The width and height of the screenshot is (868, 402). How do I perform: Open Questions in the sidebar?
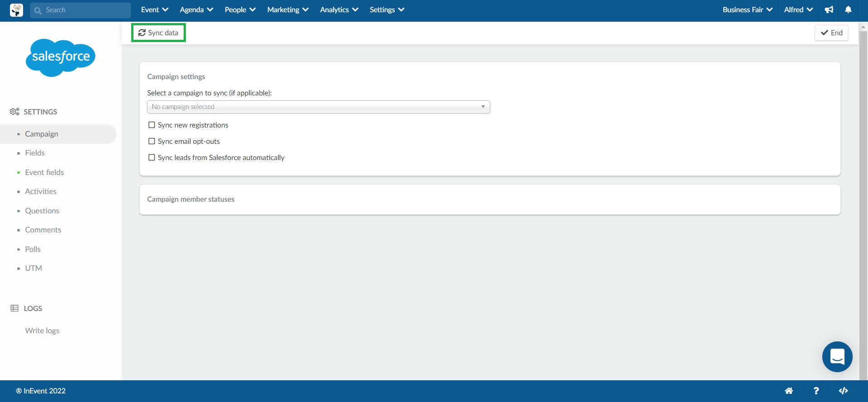pyautogui.click(x=42, y=211)
